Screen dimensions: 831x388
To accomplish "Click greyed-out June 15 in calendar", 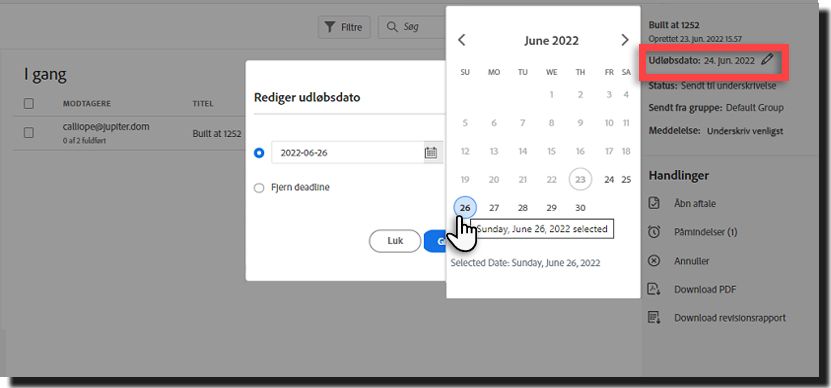I will pos(552,151).
